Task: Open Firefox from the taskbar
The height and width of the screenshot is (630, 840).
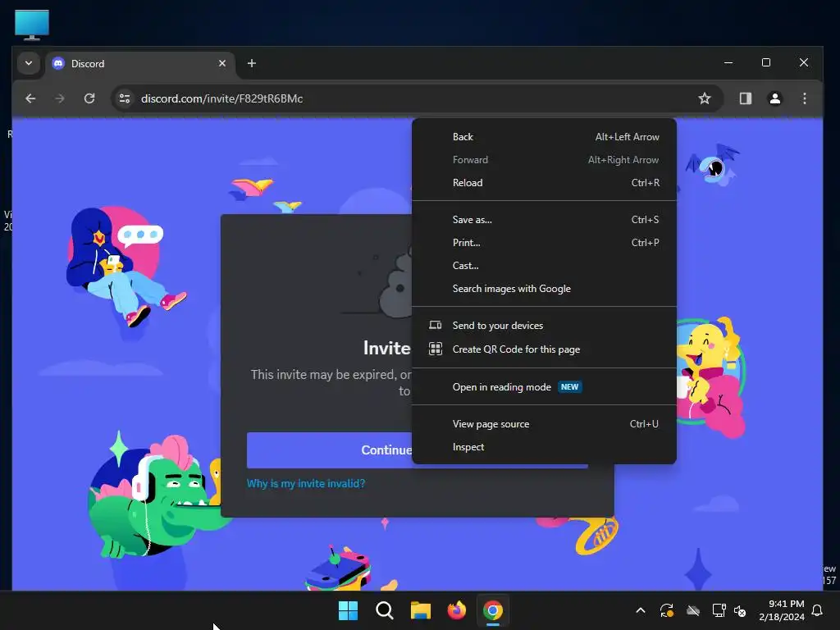Action: (456, 610)
